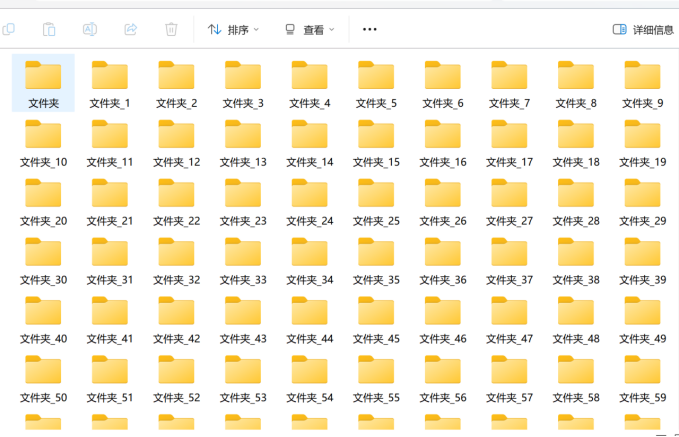The width and height of the screenshot is (679, 437).
Task: Click the 文件夹_28 name label
Action: 576,221
